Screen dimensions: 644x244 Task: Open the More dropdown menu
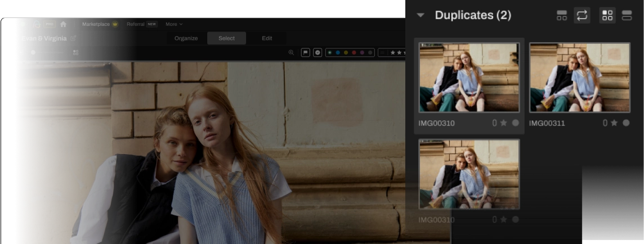pyautogui.click(x=173, y=24)
